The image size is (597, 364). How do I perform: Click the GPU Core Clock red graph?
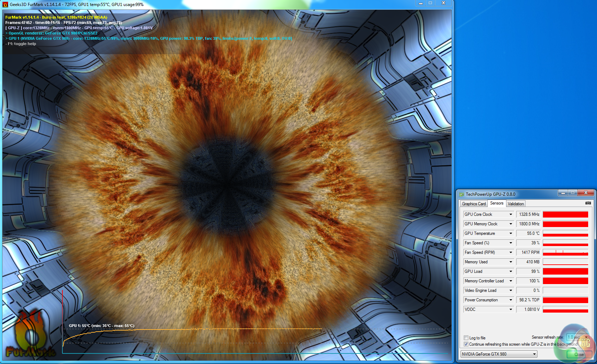[x=565, y=214]
